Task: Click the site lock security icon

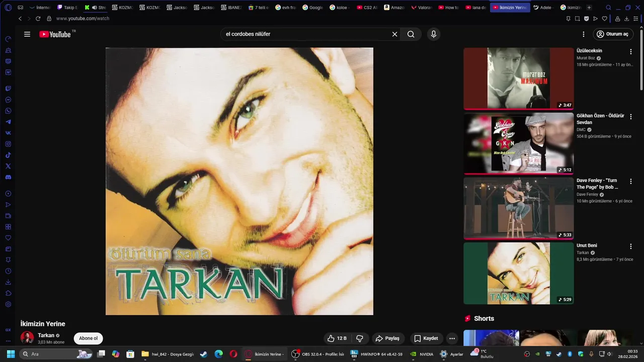Action: coord(49,19)
